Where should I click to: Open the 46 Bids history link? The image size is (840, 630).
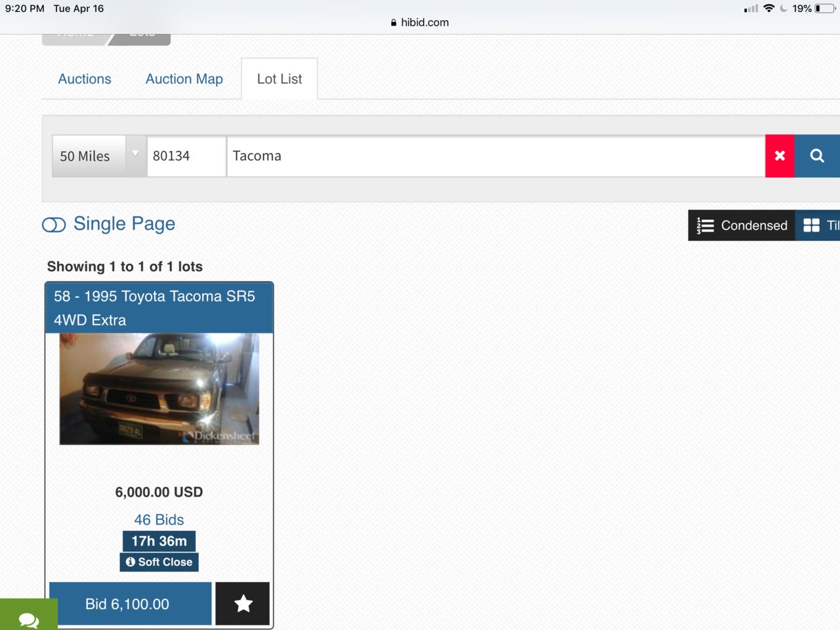point(159,520)
